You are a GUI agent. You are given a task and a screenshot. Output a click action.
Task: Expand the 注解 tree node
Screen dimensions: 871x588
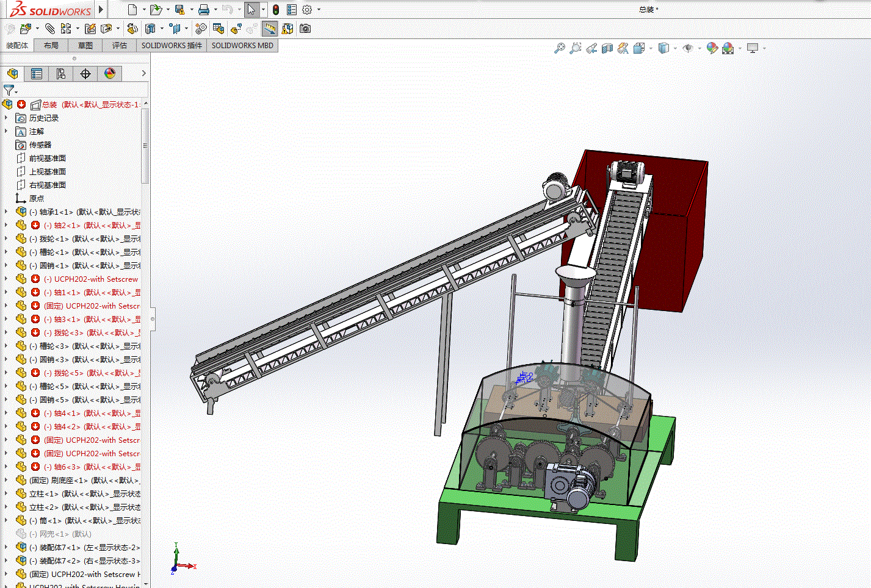tap(6, 131)
